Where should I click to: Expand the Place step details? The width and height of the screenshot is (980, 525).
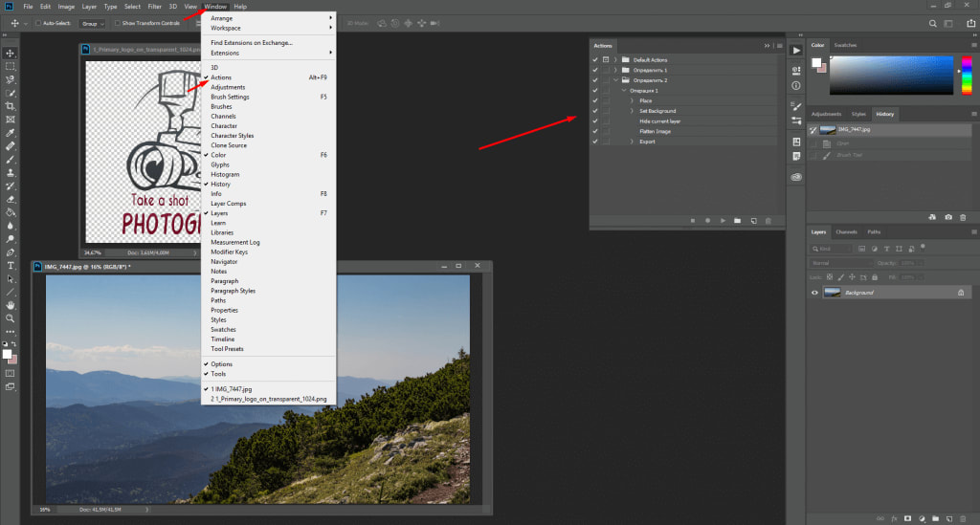(x=632, y=100)
